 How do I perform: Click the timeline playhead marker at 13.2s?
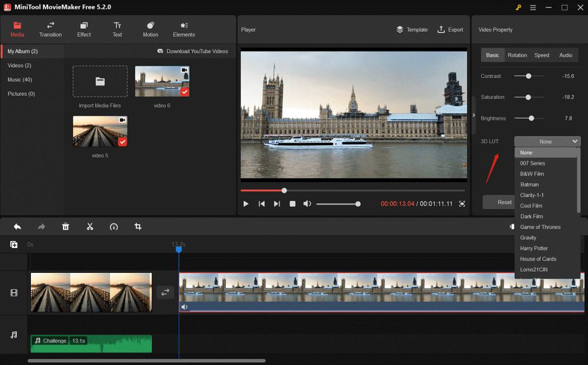click(x=179, y=250)
